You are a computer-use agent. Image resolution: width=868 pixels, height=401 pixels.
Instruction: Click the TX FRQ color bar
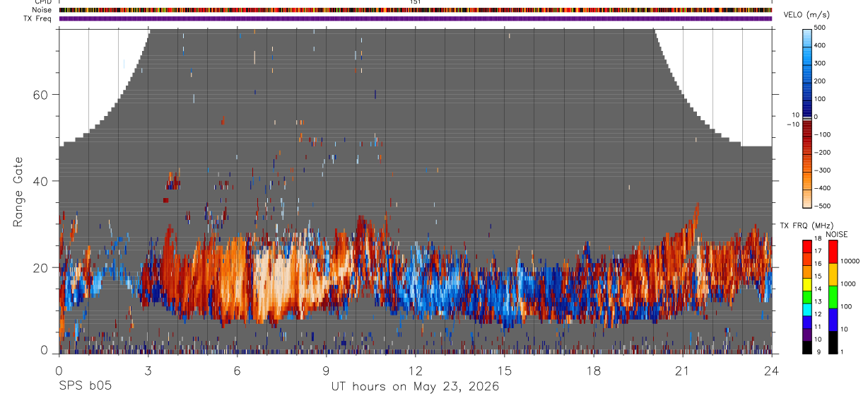click(807, 297)
